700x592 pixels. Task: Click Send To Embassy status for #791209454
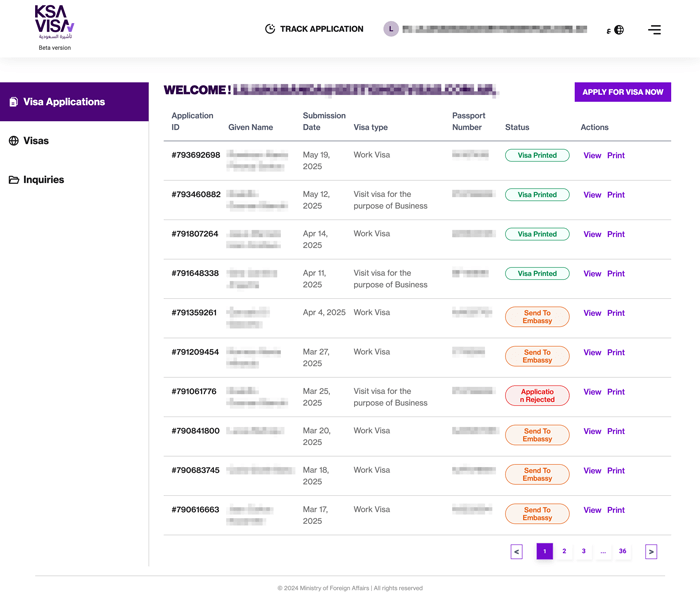pos(537,356)
